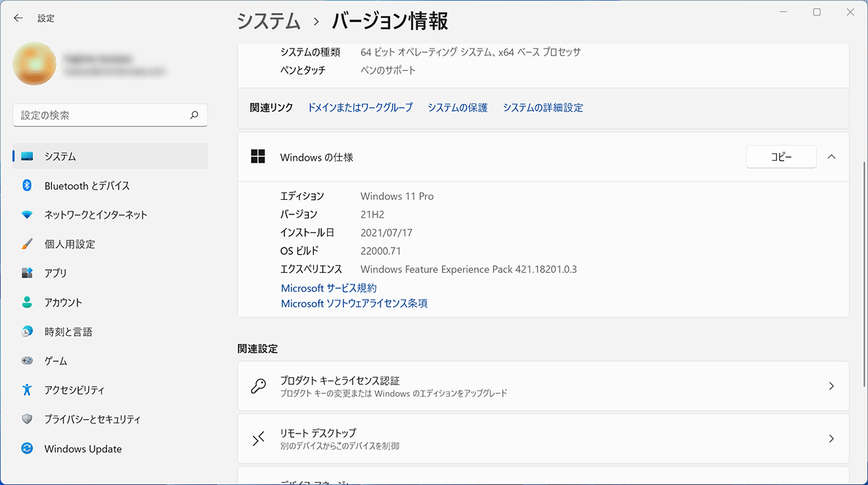Open システムの詳細設定 link

pyautogui.click(x=543, y=108)
